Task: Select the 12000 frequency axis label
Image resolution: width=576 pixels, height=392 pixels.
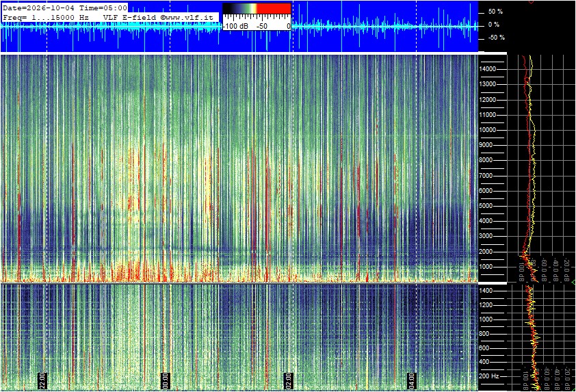Action: point(488,100)
